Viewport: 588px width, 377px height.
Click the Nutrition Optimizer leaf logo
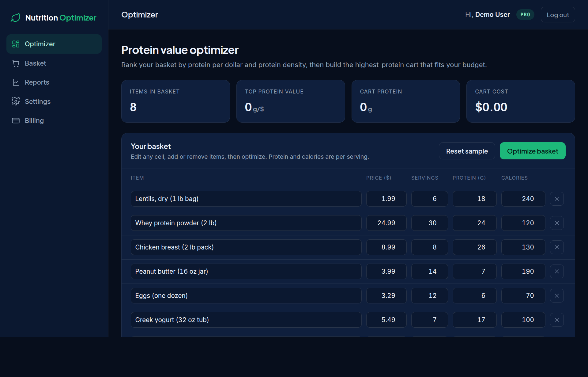click(x=15, y=18)
